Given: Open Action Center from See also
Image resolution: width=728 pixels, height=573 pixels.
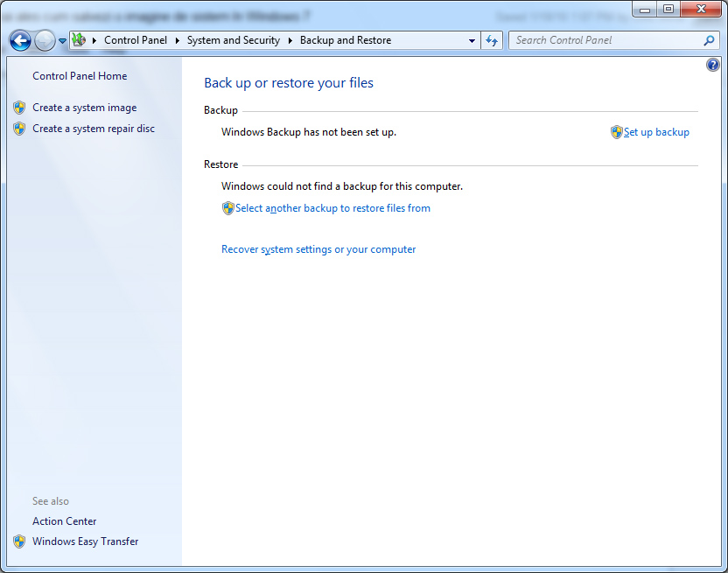Looking at the screenshot, I should [65, 521].
